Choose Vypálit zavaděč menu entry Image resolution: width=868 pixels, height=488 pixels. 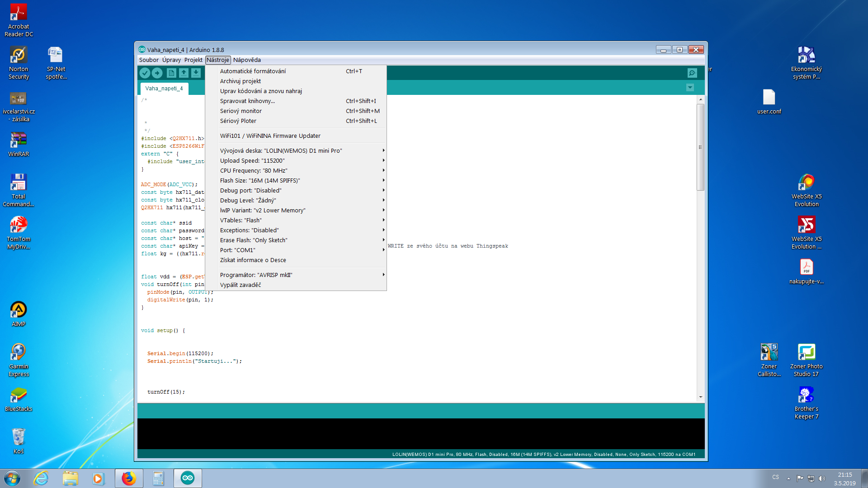tap(296, 285)
